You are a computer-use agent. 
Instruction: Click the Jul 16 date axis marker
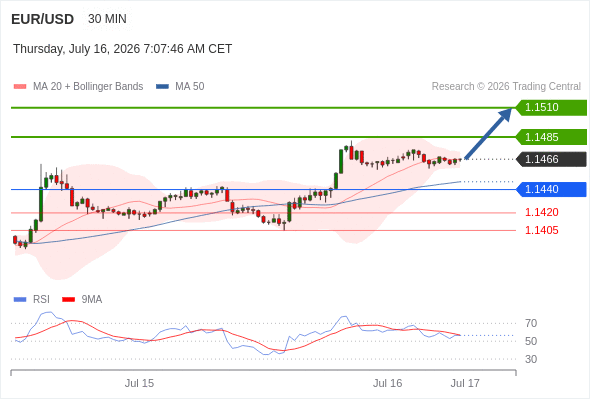click(388, 383)
